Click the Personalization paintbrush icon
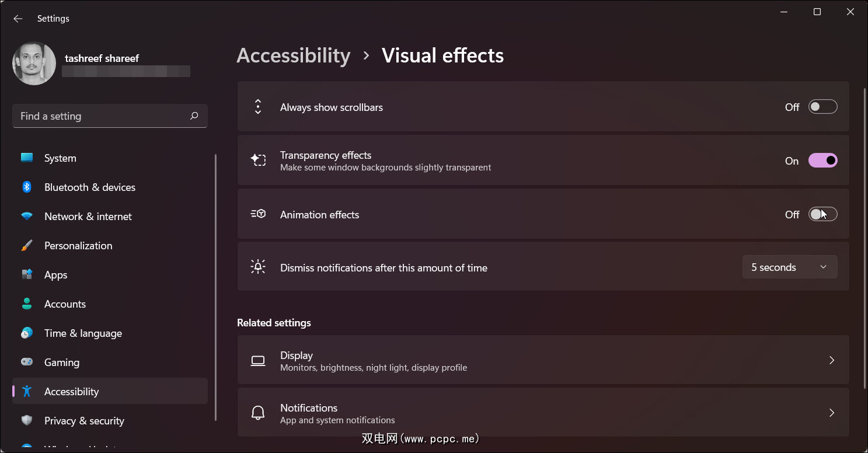The height and width of the screenshot is (453, 868). 27,246
